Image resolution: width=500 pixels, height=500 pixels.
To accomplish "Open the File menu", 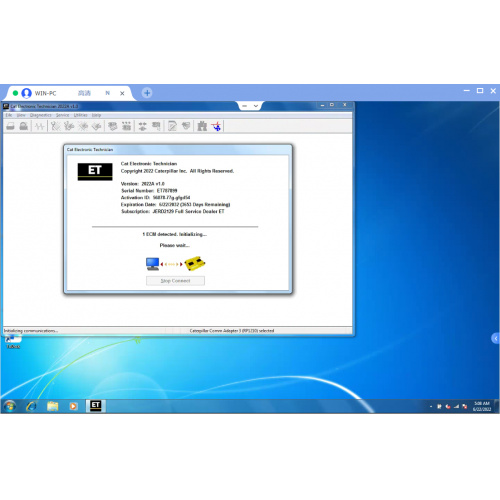I will [x=9, y=115].
